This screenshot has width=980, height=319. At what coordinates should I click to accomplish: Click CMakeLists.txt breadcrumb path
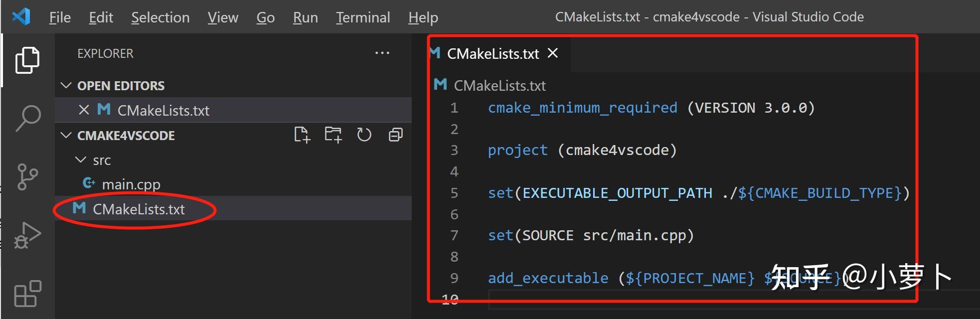pos(500,86)
